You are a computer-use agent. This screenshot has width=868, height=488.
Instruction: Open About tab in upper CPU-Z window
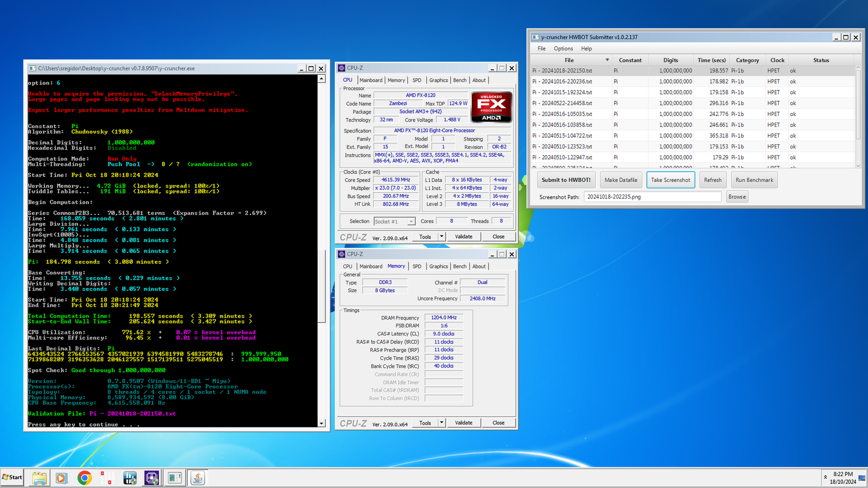[479, 80]
